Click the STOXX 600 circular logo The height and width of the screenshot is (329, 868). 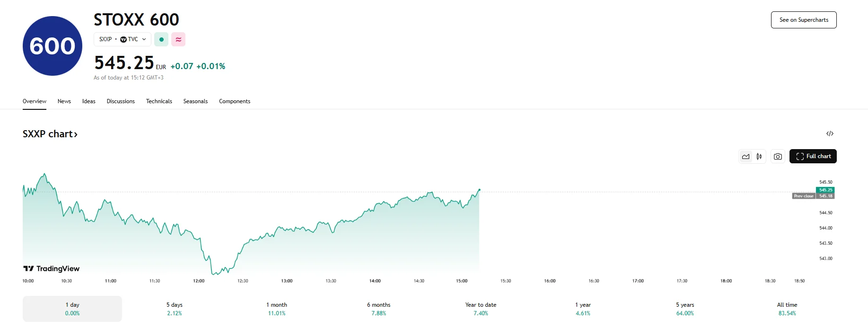pos(52,45)
